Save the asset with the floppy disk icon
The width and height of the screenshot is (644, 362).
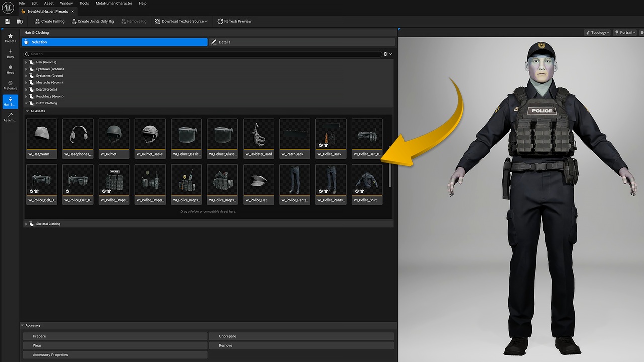[x=7, y=21]
